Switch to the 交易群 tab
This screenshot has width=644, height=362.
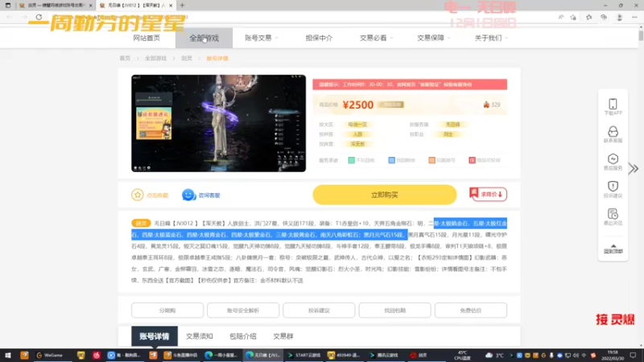point(283,336)
